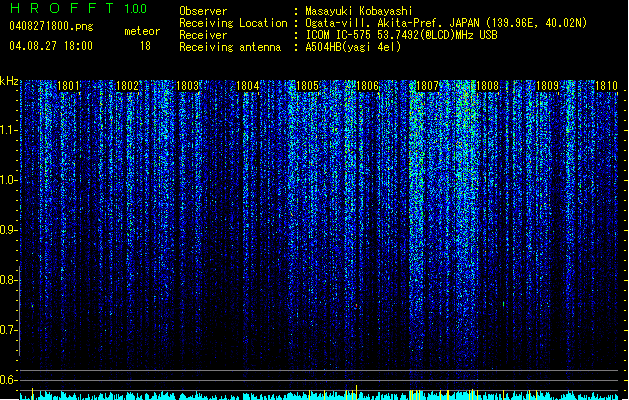Click the HROFFT 1.0.0 title text
Screen dimensions: 629x400
click(x=78, y=8)
